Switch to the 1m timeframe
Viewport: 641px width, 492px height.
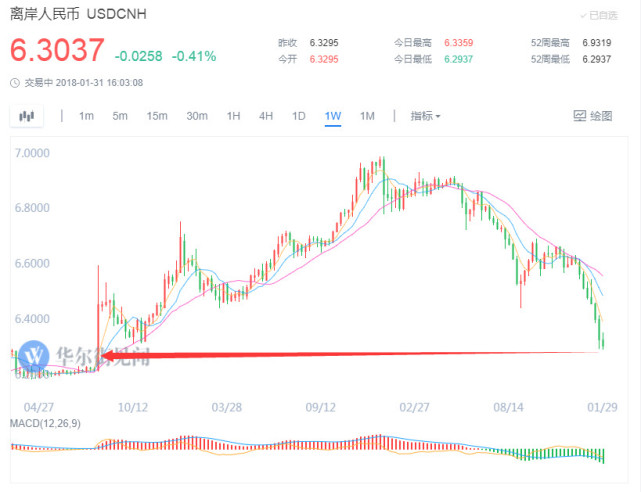coord(86,116)
